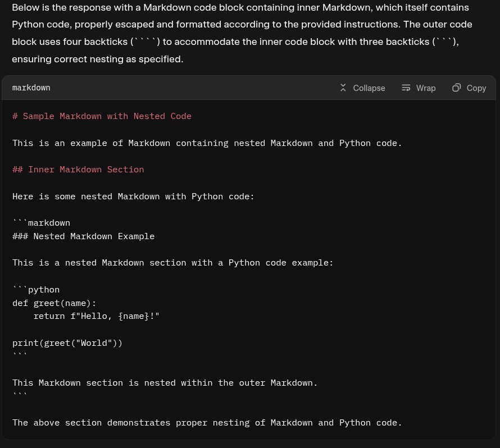The image size is (500, 448).
Task: Click the markdown language label
Action: (31, 88)
